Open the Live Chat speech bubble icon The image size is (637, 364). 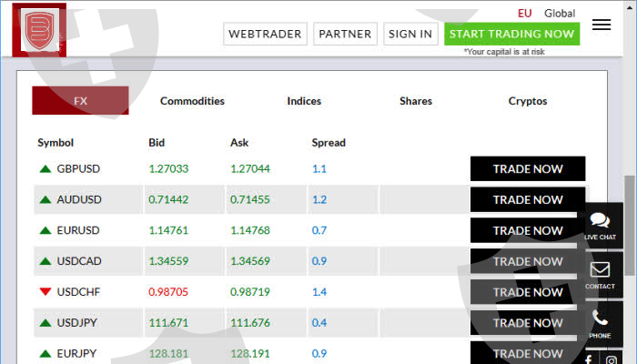(600, 221)
